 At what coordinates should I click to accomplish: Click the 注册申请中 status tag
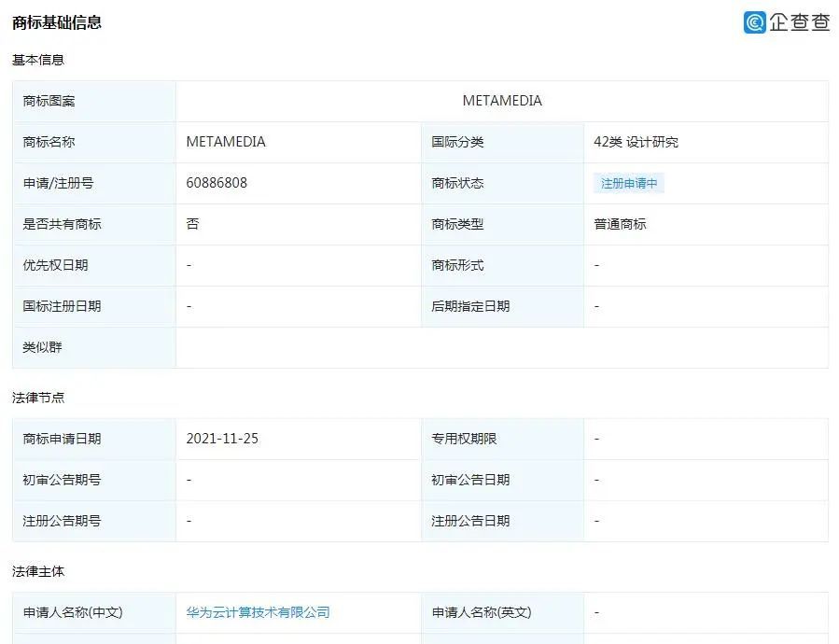pos(629,183)
